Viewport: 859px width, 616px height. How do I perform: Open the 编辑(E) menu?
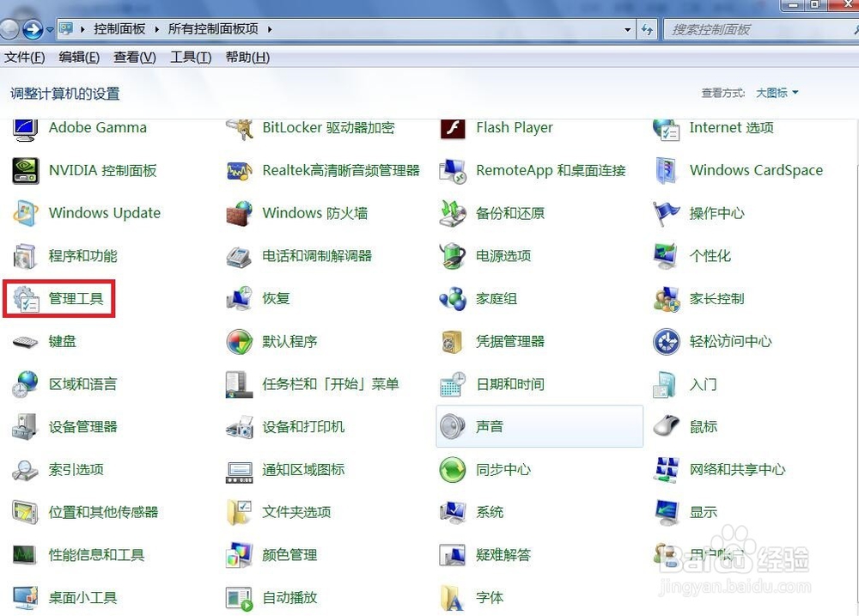coord(79,58)
